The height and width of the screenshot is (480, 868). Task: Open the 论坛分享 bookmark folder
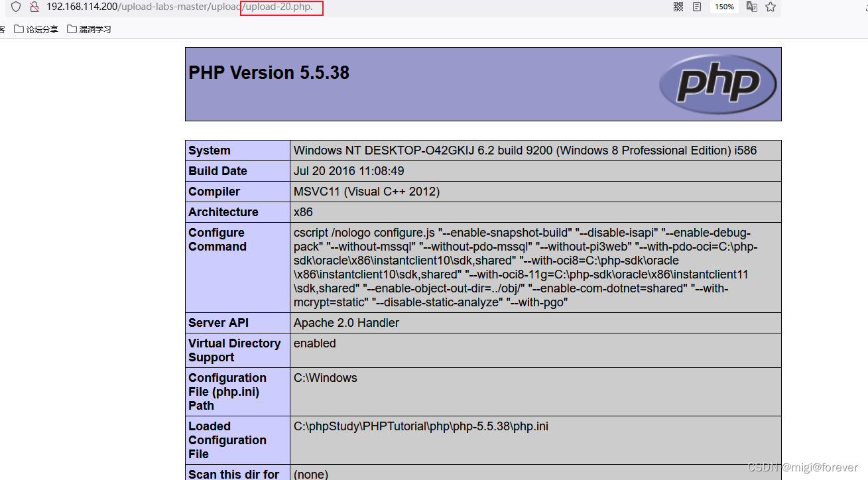pyautogui.click(x=36, y=29)
